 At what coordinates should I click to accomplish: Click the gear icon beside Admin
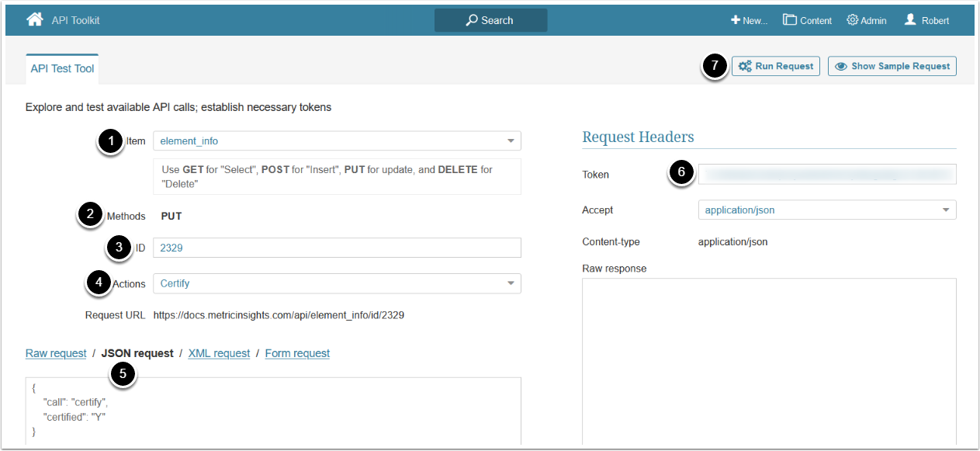852,20
